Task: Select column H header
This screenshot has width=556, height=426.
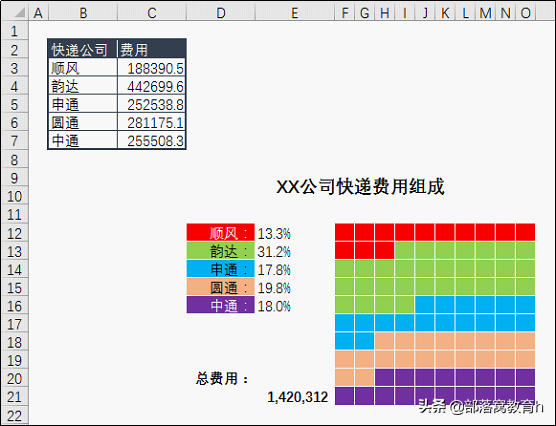Action: (385, 13)
